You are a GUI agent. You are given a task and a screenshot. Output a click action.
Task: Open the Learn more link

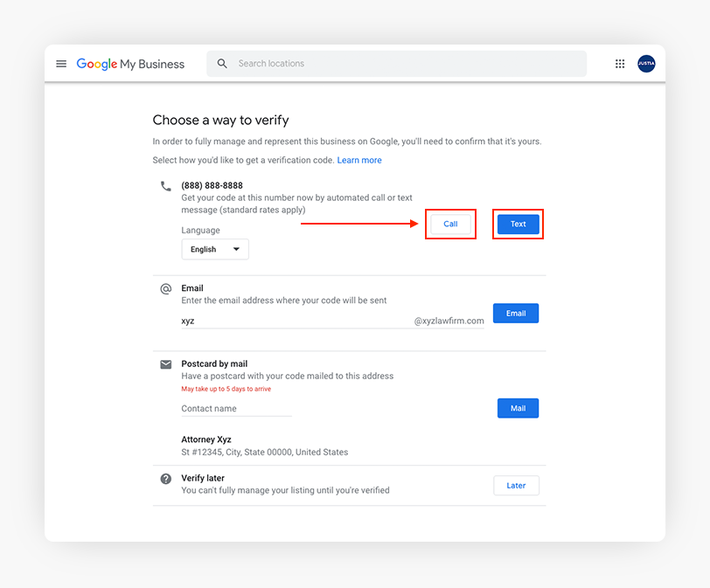click(x=359, y=160)
